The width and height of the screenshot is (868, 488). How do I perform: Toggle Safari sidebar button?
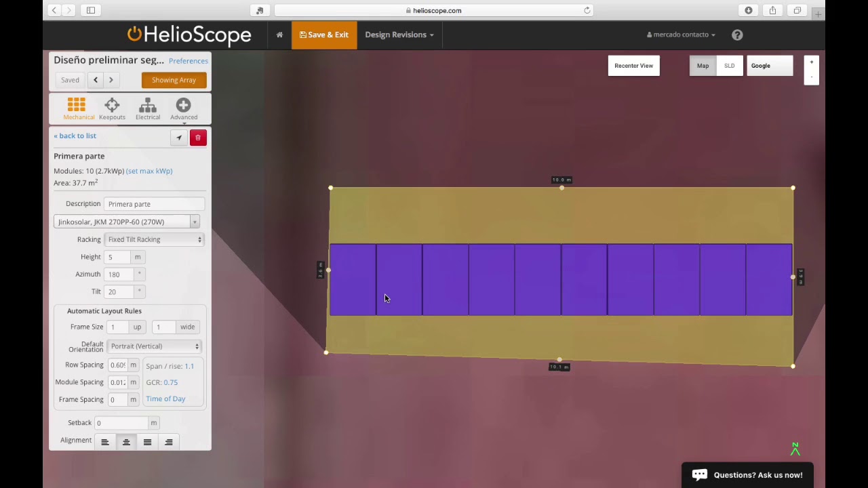pyautogui.click(x=91, y=10)
